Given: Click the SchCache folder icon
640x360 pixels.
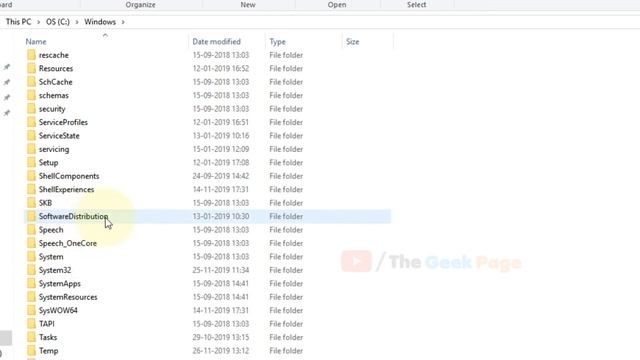Looking at the screenshot, I should [31, 82].
